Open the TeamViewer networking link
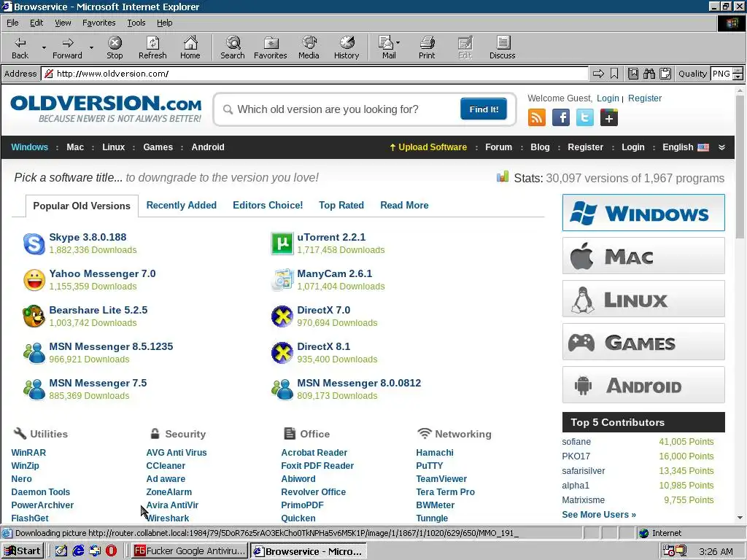This screenshot has width=747, height=560. point(441,478)
